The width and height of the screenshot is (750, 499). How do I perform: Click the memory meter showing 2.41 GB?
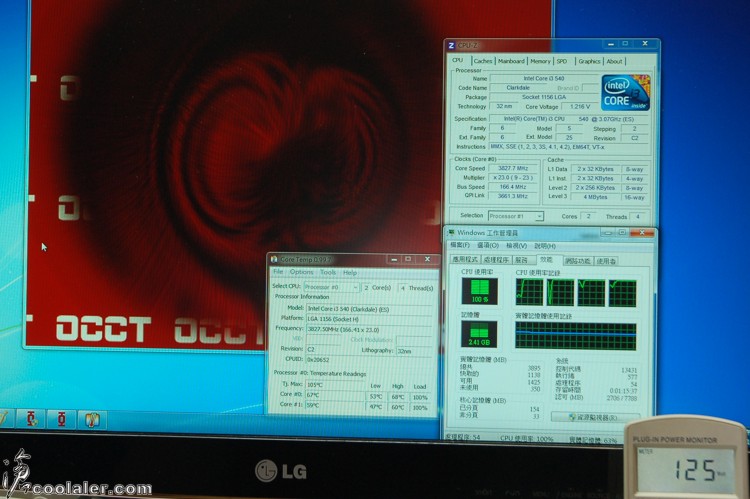(x=479, y=334)
